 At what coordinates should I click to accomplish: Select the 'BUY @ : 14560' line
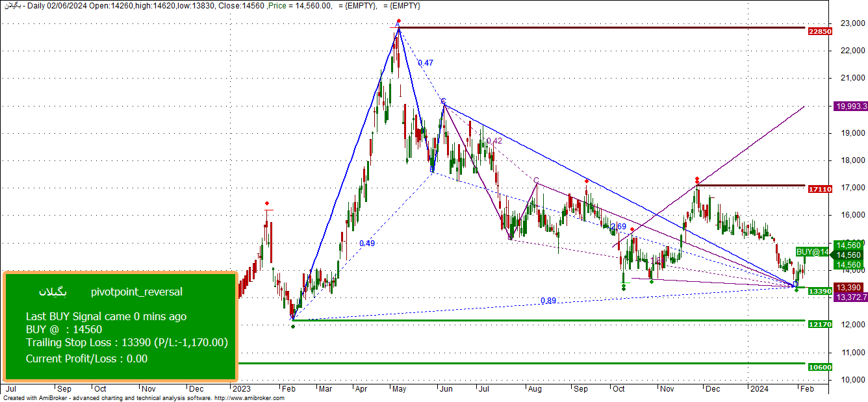point(64,329)
